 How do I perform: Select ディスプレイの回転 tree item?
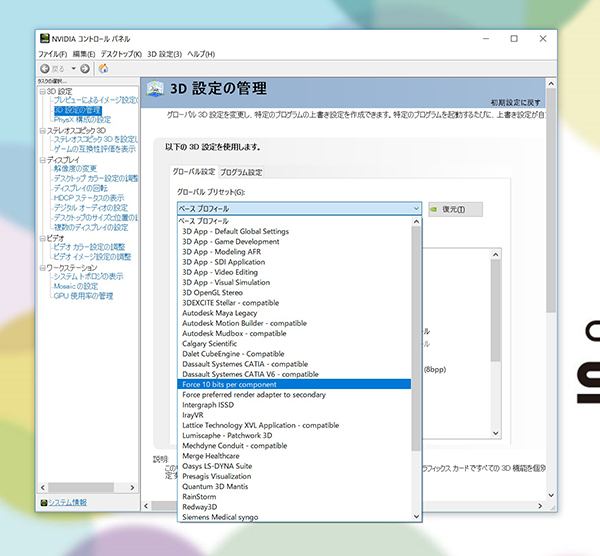pyautogui.click(x=80, y=188)
